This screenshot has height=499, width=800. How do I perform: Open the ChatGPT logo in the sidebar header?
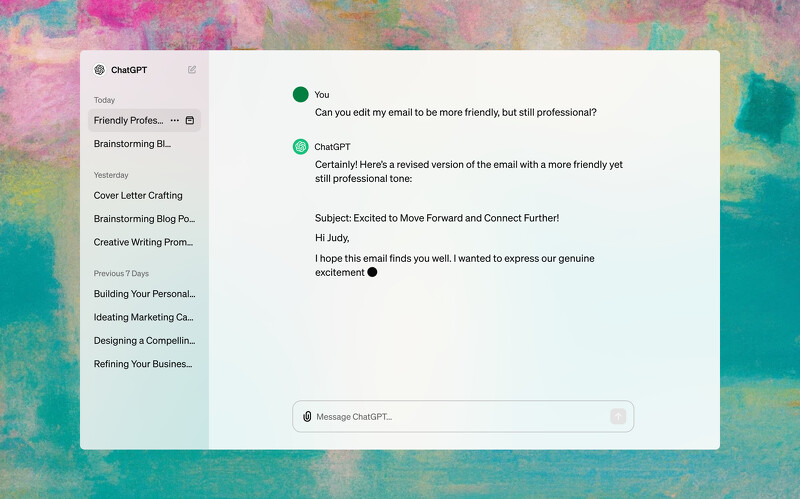99,70
